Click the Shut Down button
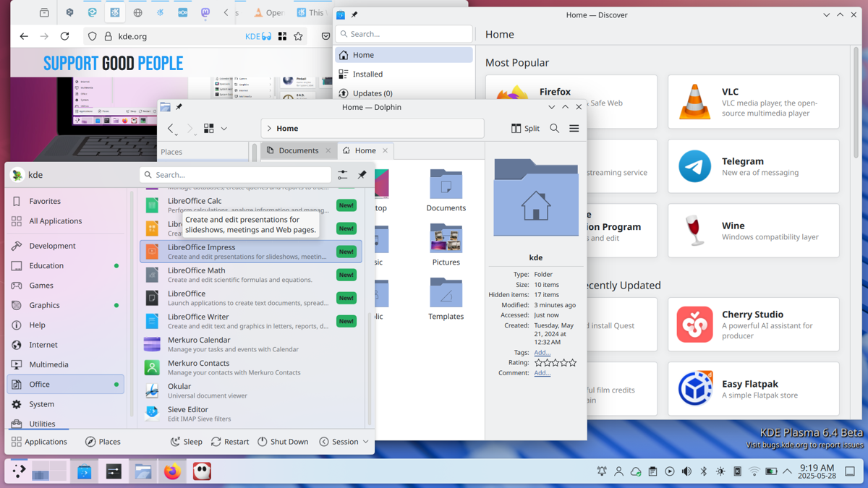The width and height of the screenshot is (868, 488). (283, 441)
